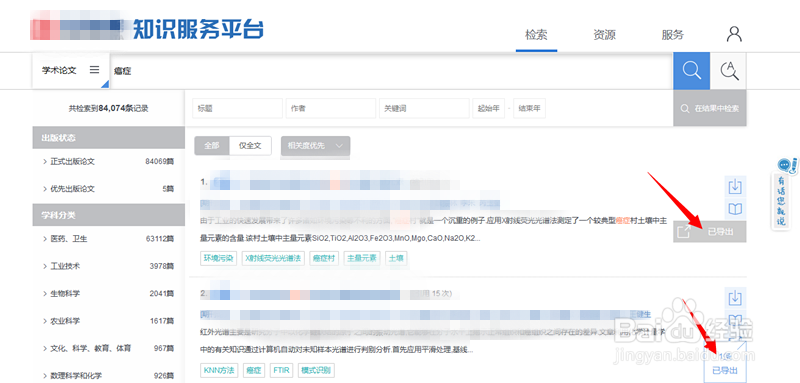Open the user account icon

[x=734, y=35]
